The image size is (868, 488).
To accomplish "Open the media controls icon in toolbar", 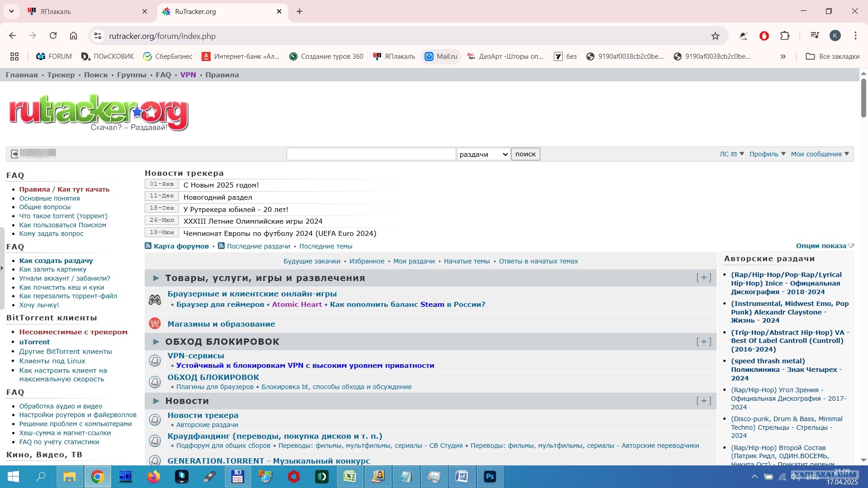I will pos(815,36).
